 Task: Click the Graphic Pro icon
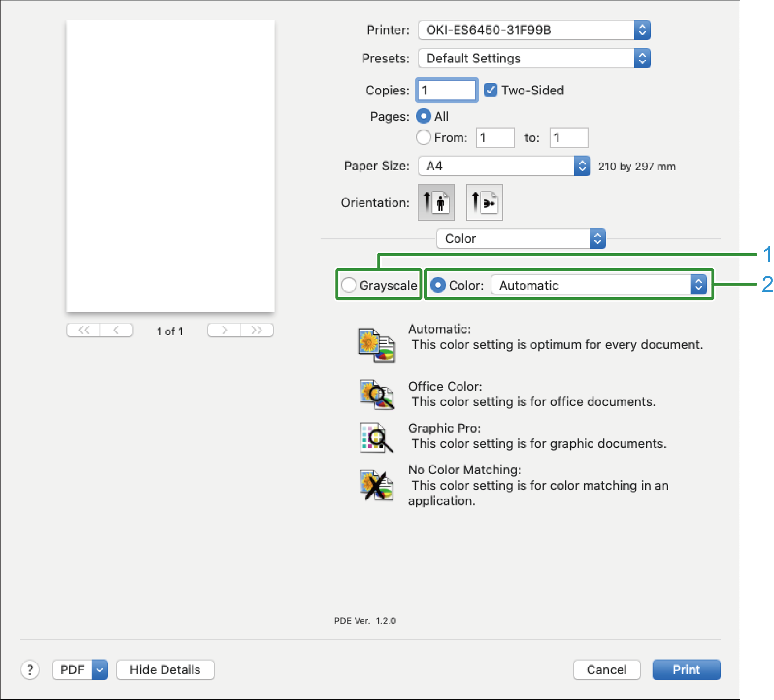click(376, 437)
